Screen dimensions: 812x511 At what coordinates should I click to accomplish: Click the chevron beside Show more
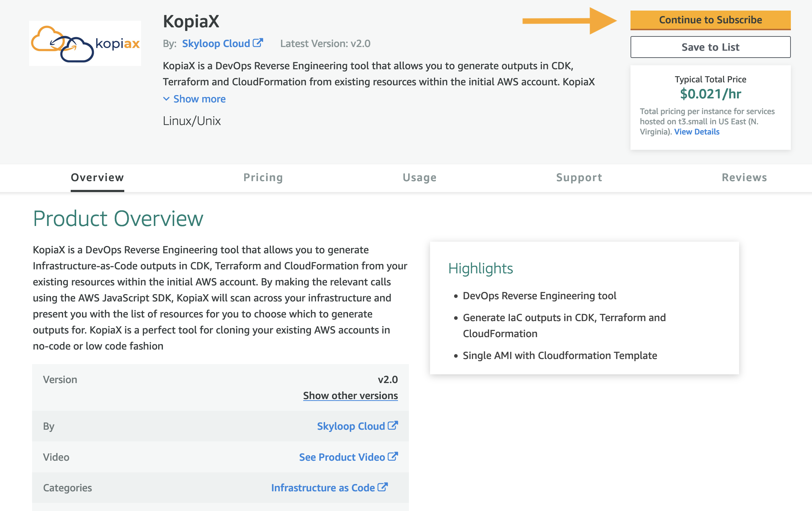pyautogui.click(x=166, y=99)
